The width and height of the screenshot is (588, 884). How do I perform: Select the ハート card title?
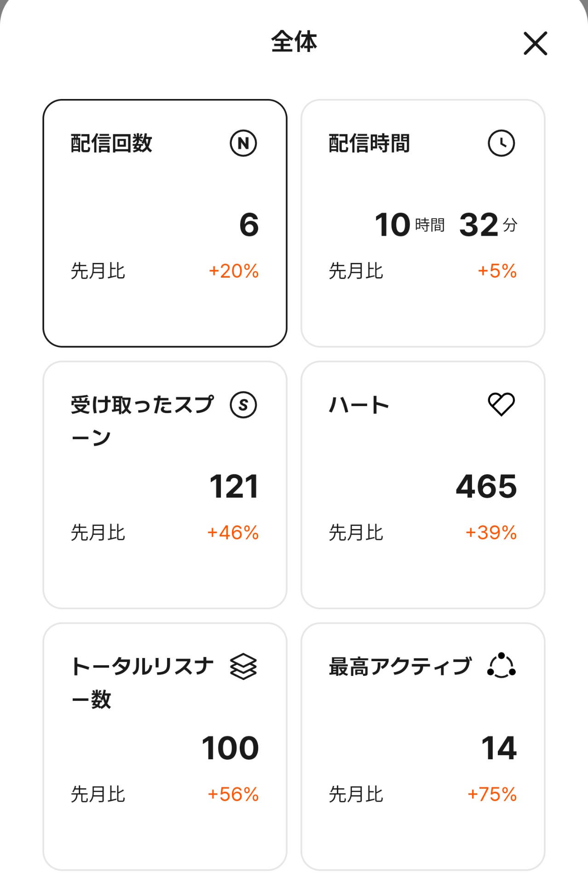359,405
